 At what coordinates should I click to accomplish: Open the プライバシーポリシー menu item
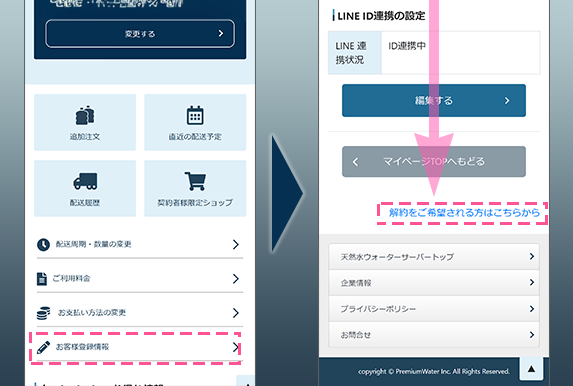(434, 309)
